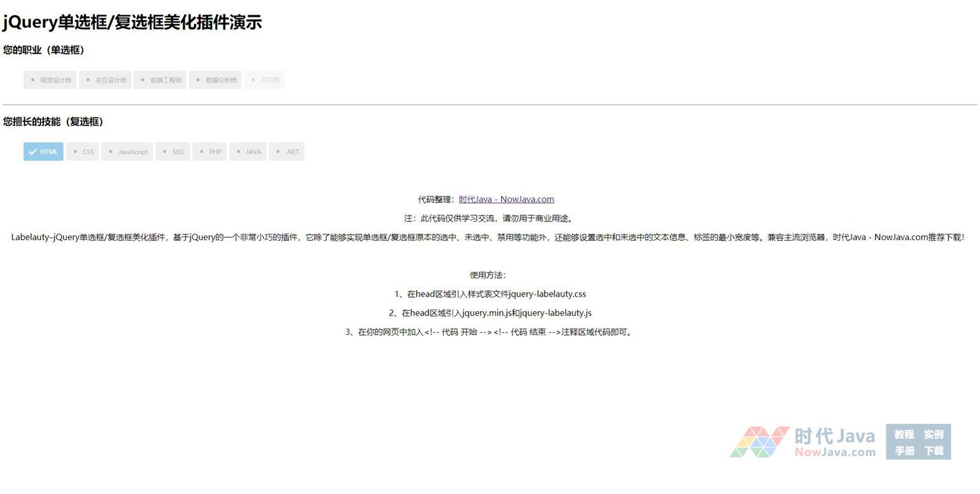Open the 时代Java - NowJava.com link
Image resolution: width=980 pixels, height=494 pixels.
(x=506, y=200)
